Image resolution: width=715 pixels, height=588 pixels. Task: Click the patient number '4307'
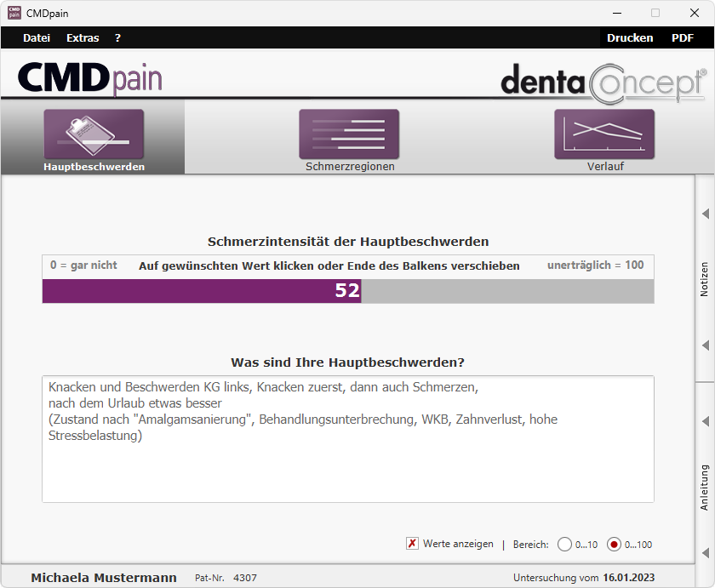pos(245,578)
